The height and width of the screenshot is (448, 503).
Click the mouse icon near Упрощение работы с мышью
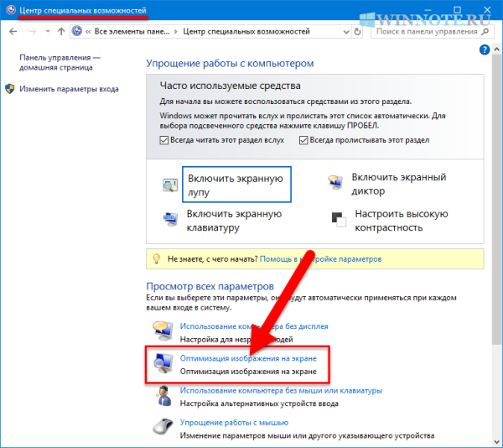(x=163, y=429)
